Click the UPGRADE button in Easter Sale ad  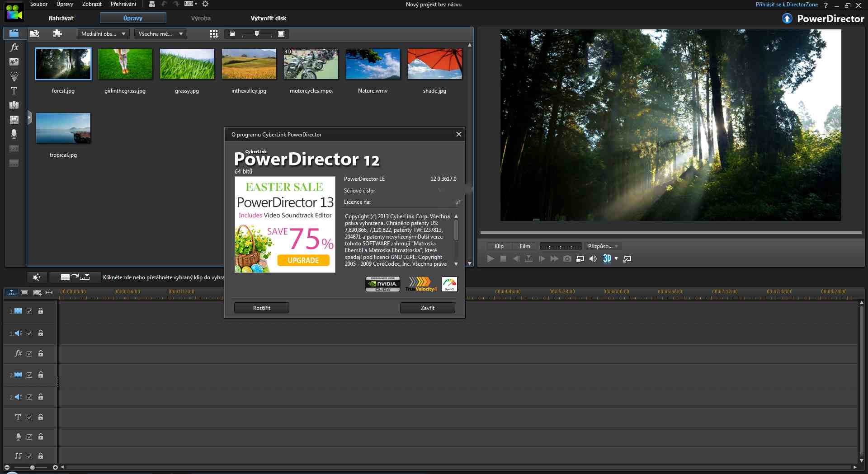tap(303, 260)
